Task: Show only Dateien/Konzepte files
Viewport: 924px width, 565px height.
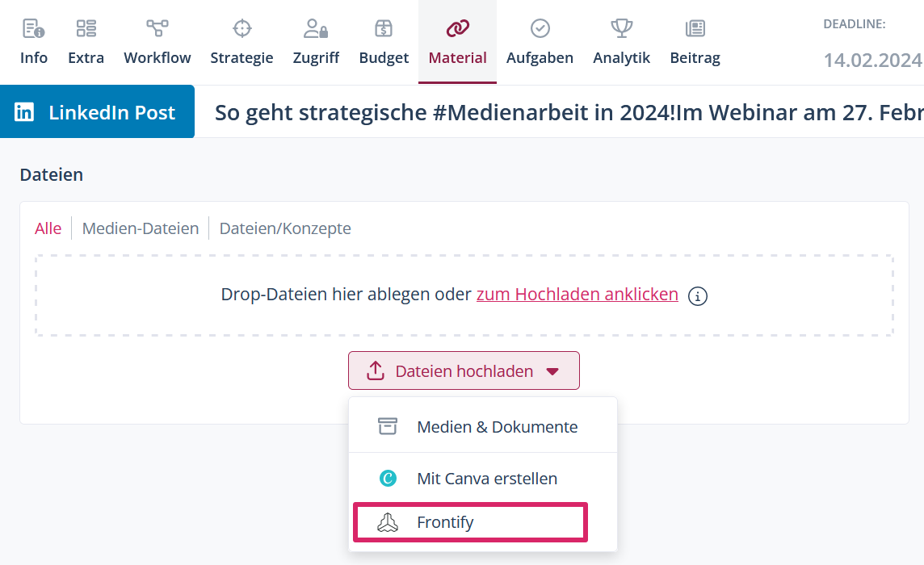Action: 285,228
